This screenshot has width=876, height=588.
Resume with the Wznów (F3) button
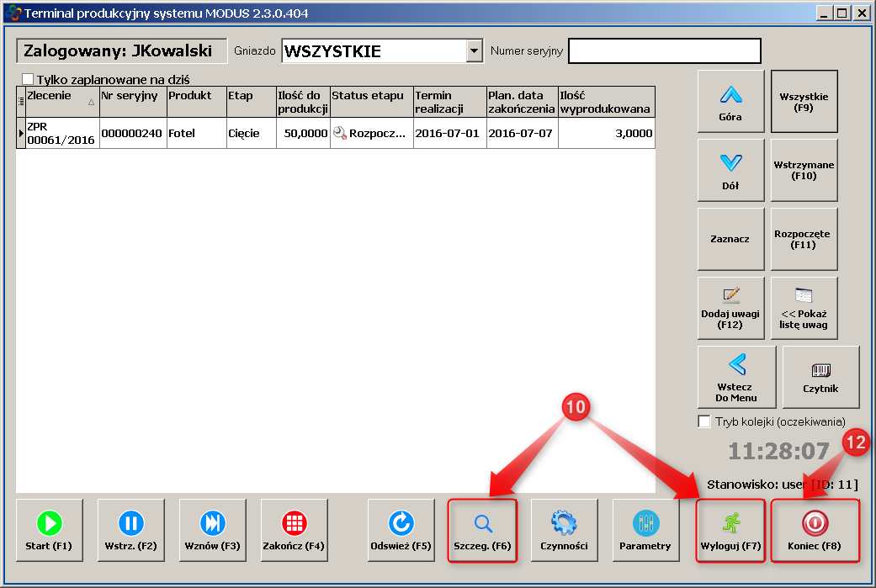coord(212,530)
